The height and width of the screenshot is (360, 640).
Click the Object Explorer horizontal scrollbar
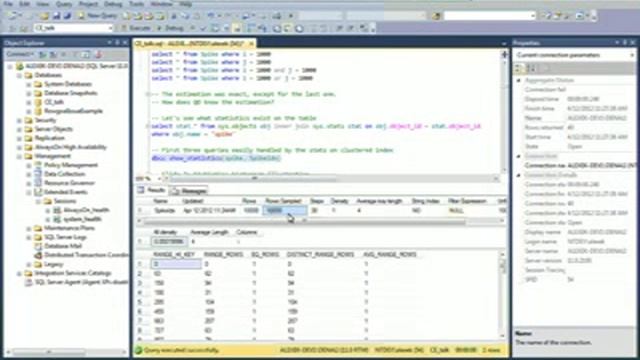[x=48, y=351]
